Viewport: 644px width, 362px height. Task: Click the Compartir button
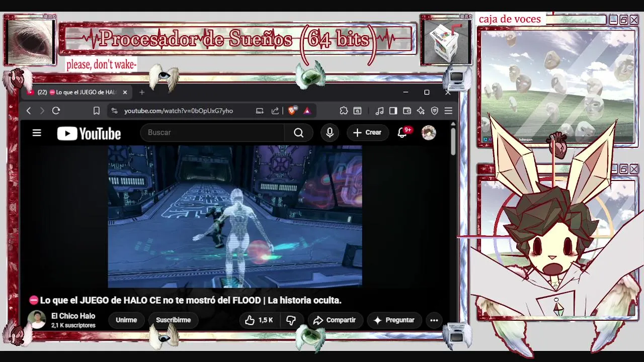(x=334, y=320)
